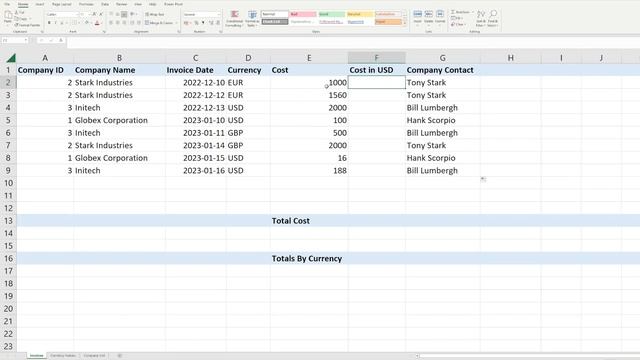Image resolution: width=640 pixels, height=360 pixels.
Task: Add a new sheet with plus icon
Action: pos(120,356)
